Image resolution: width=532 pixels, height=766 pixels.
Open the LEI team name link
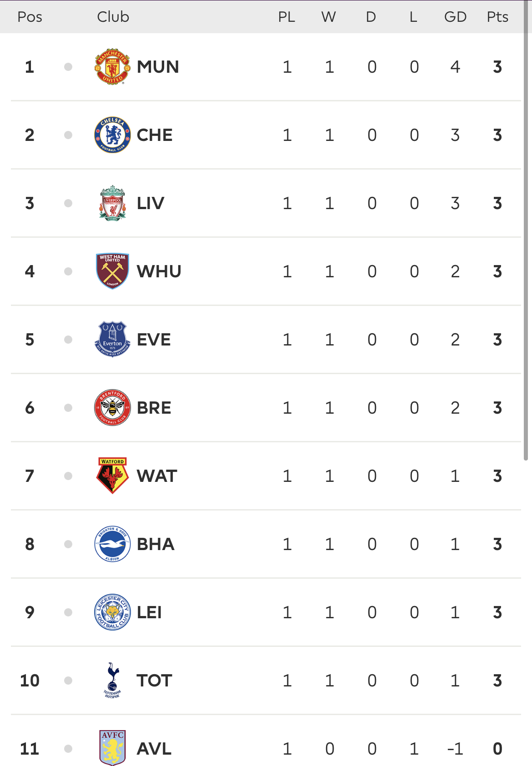point(149,612)
